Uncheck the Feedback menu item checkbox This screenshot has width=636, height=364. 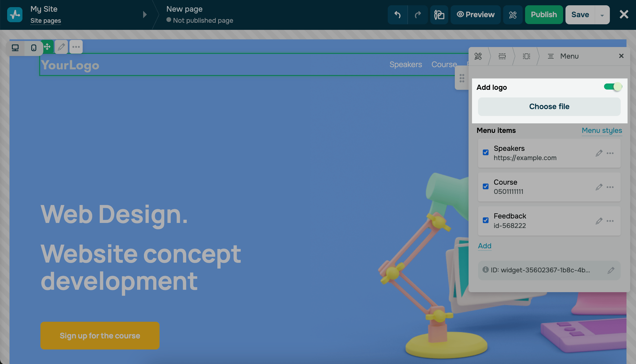pos(485,220)
